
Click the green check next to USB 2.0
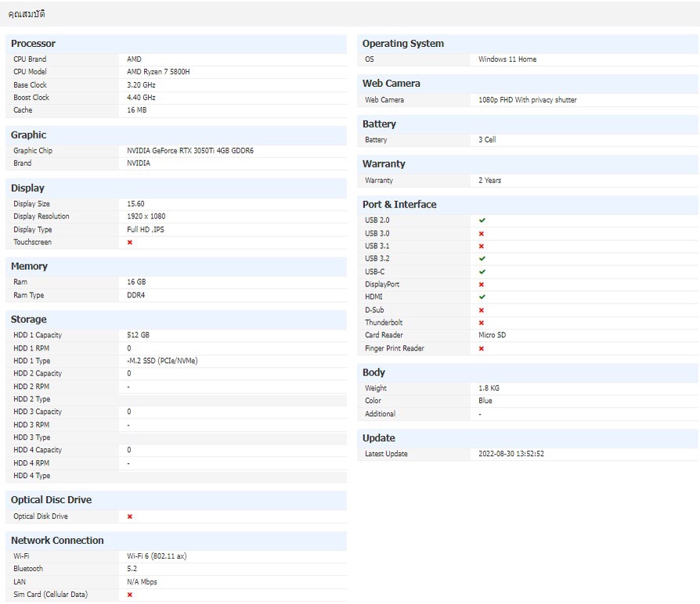pyautogui.click(x=482, y=221)
